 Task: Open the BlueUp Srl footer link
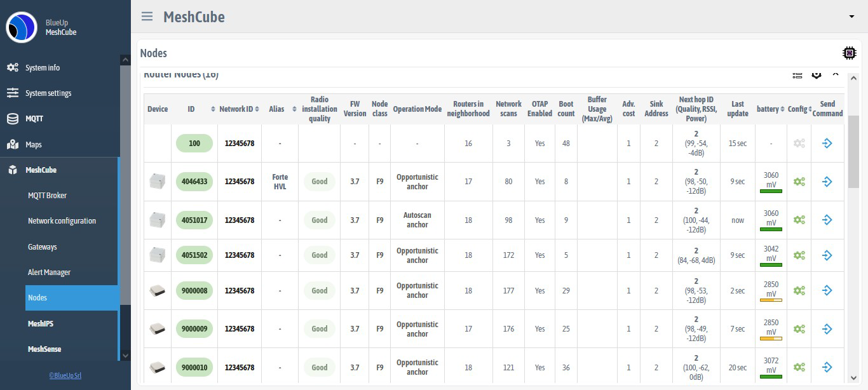[65, 375]
